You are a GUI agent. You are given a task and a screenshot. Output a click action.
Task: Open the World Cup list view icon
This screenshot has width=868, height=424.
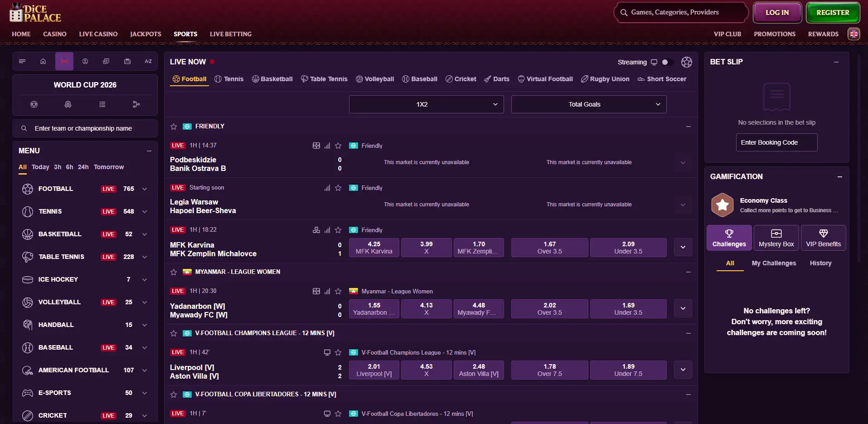[x=102, y=104]
